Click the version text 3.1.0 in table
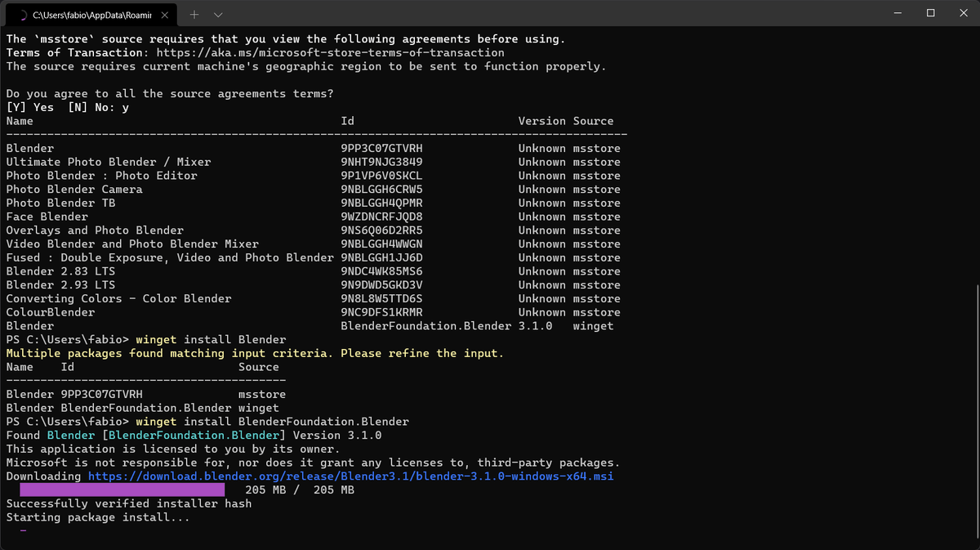The width and height of the screenshot is (980, 550). (535, 326)
